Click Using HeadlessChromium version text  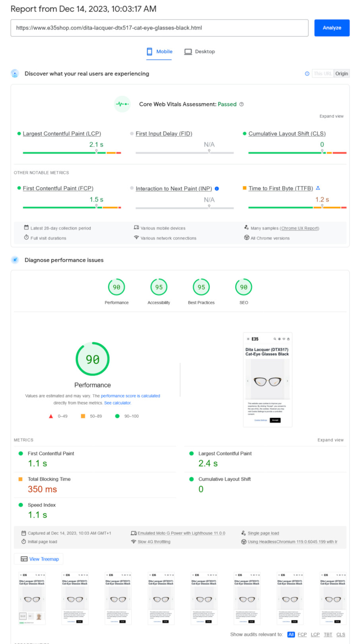coord(292,542)
